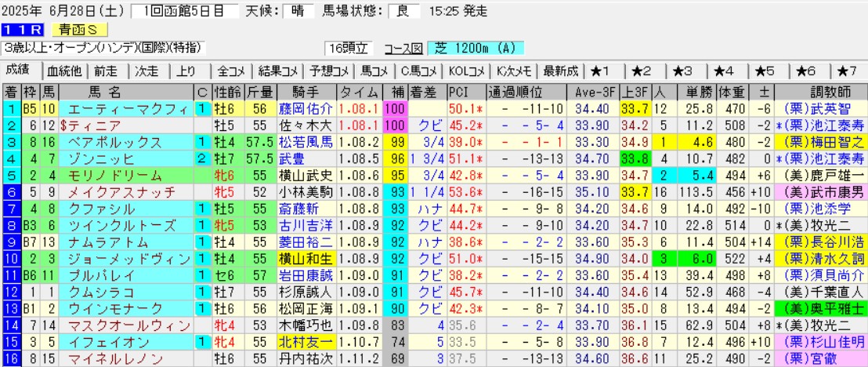Screen dimensions: 868x367
Task: Click the 1回函館5日目 meeting field
Action: 179,11
